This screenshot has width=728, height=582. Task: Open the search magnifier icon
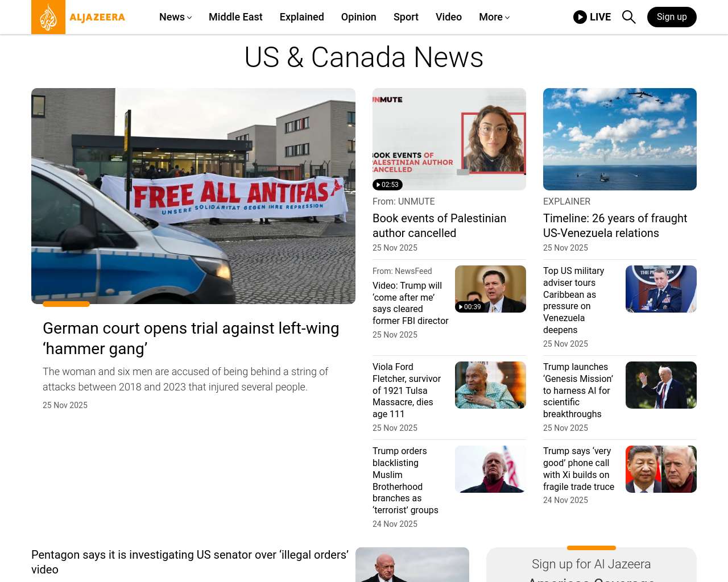(x=628, y=17)
